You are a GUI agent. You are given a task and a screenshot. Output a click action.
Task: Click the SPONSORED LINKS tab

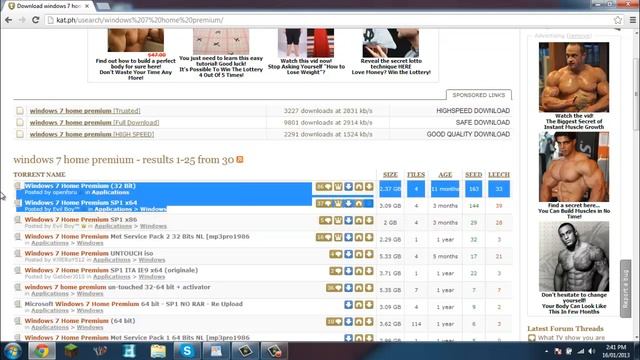[479, 95]
